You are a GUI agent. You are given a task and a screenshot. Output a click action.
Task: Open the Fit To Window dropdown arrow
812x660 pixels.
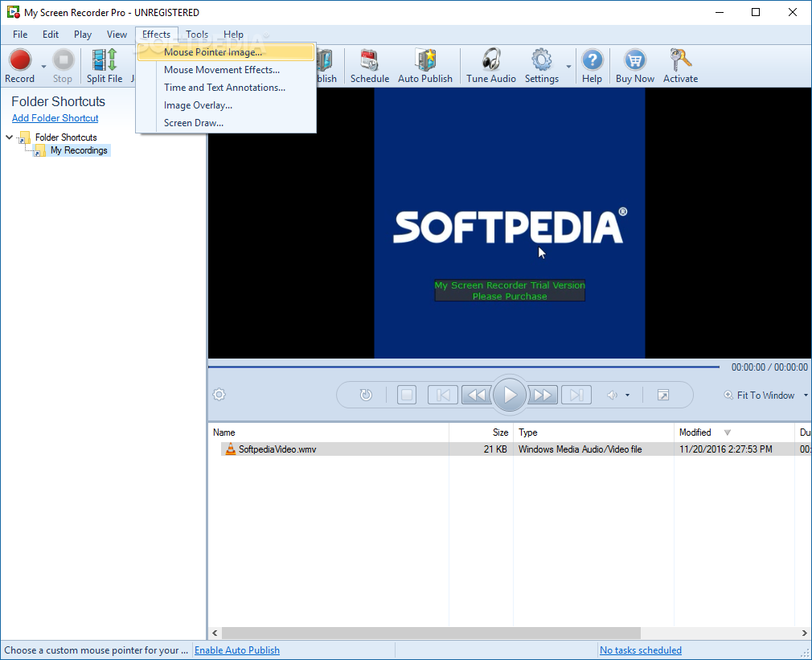[x=806, y=395]
